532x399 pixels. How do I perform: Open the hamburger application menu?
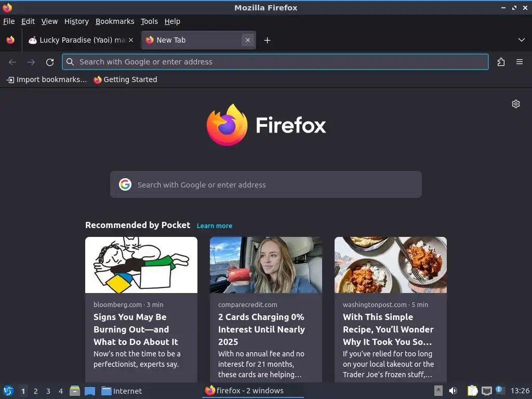click(520, 62)
